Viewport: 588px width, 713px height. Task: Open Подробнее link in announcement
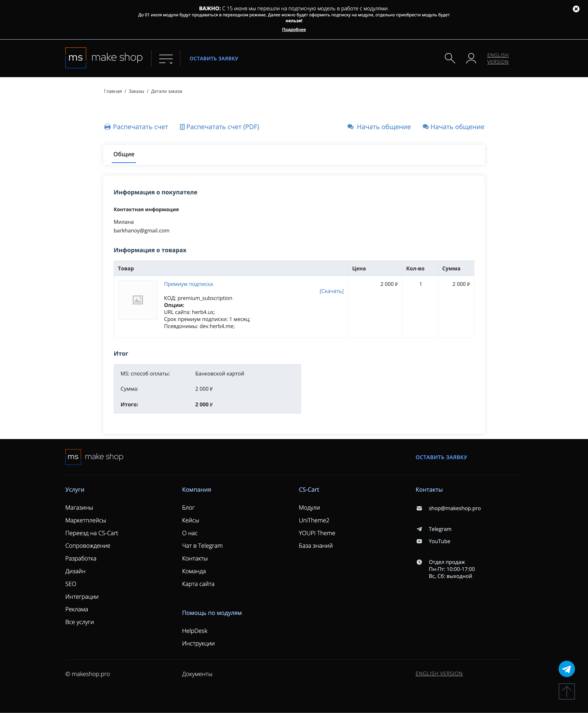[294, 29]
